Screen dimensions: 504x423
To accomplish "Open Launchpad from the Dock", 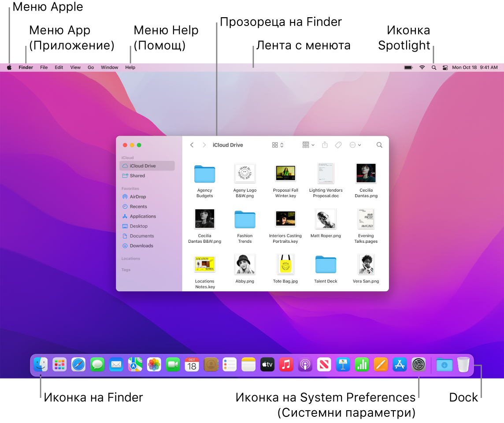I will (x=59, y=364).
